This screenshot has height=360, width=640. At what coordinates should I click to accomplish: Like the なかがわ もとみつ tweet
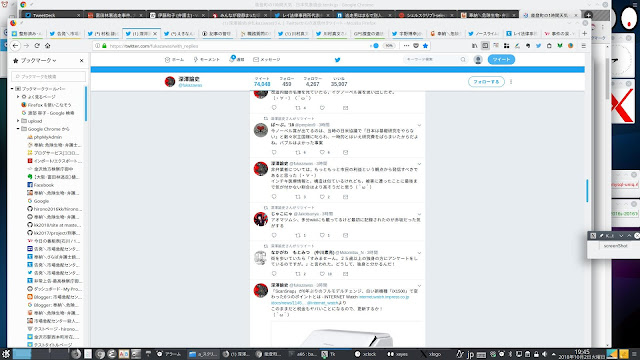[x=322, y=273]
